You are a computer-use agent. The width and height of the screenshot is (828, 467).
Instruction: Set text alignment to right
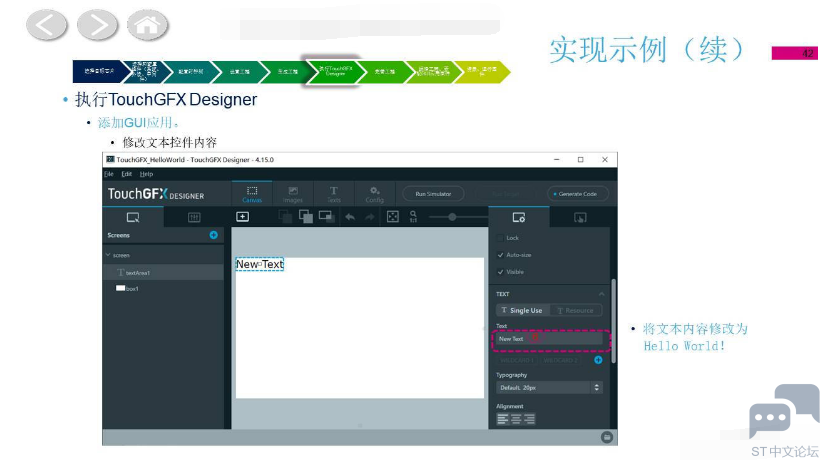529,419
